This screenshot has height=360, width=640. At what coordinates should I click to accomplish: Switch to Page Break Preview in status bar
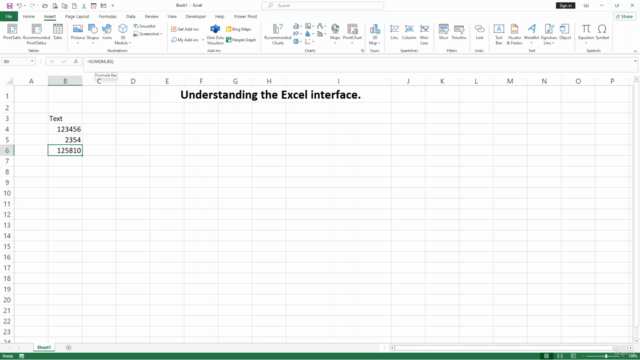click(x=573, y=356)
